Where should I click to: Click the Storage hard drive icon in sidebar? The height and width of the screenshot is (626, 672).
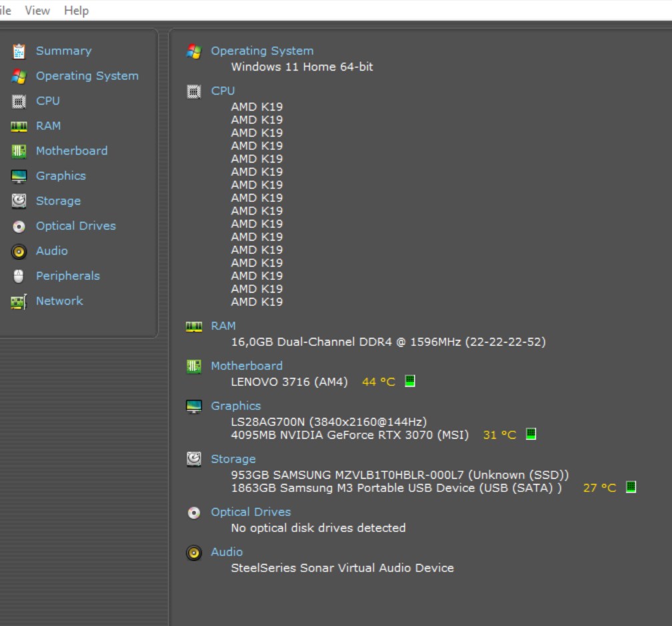coord(19,201)
